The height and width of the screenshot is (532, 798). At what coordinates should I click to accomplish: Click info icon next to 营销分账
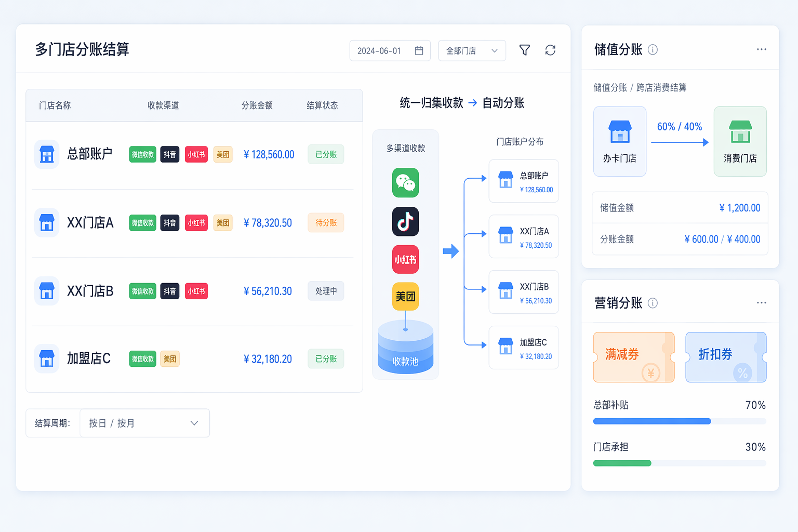click(653, 303)
